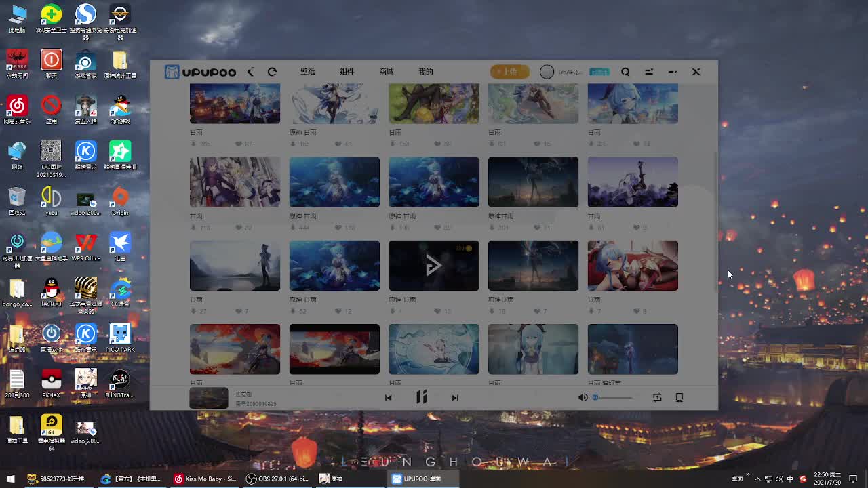Open UPUPOO settings menu icon
Screen dimensions: 868x488
coord(649,72)
